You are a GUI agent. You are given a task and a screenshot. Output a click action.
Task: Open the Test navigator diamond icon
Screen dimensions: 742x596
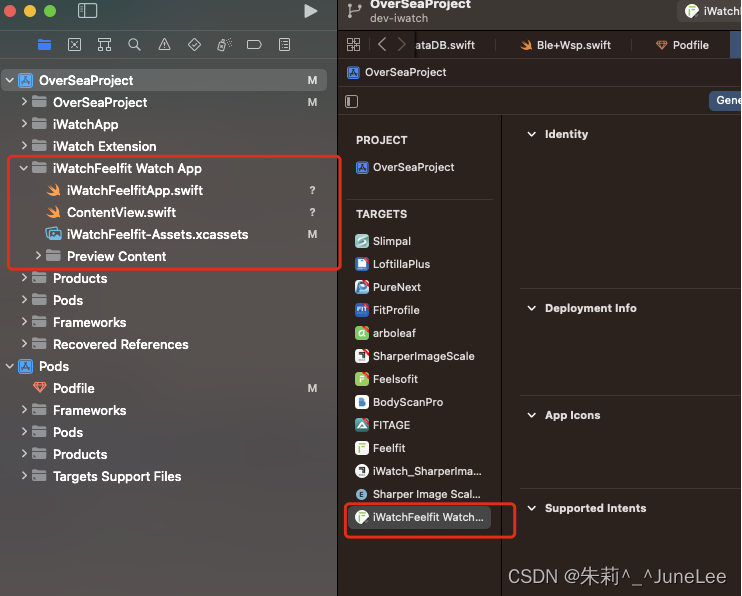194,45
